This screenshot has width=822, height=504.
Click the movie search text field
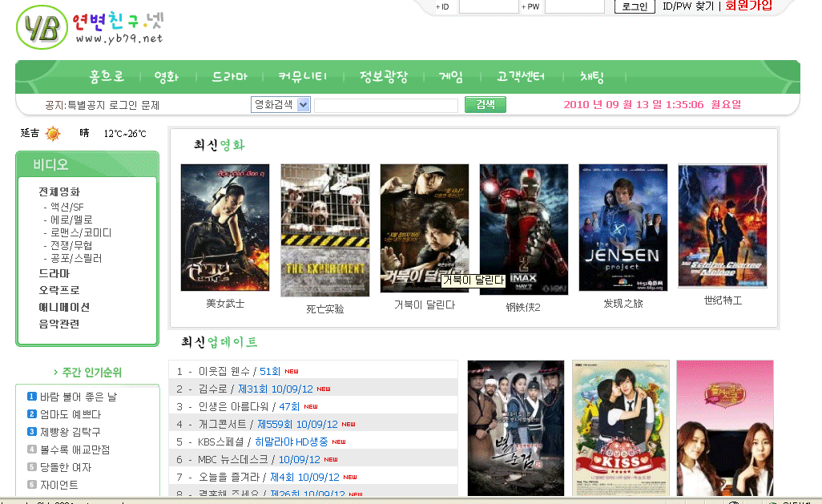[386, 105]
